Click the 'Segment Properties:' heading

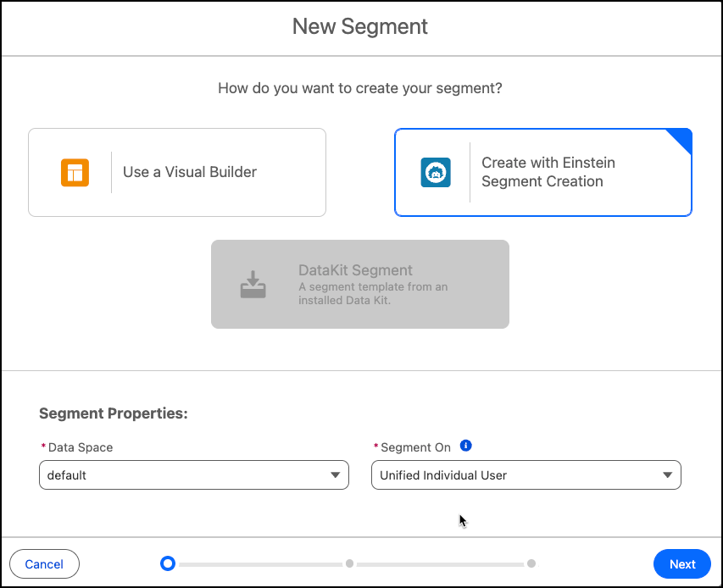[113, 413]
